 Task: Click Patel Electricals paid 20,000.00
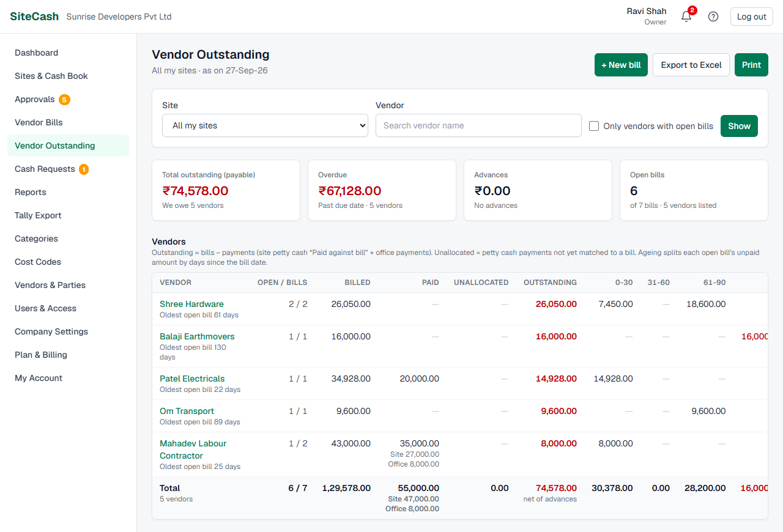419,379
